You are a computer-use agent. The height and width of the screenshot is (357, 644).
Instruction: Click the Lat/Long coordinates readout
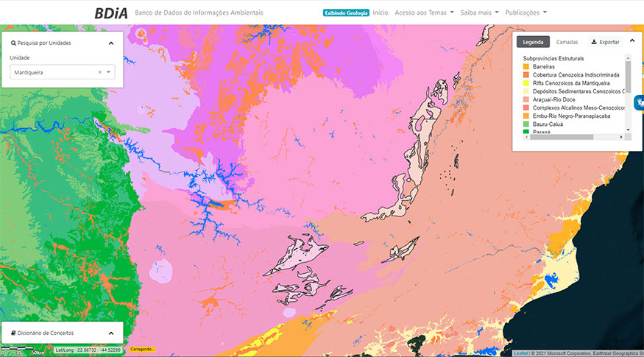point(88,350)
